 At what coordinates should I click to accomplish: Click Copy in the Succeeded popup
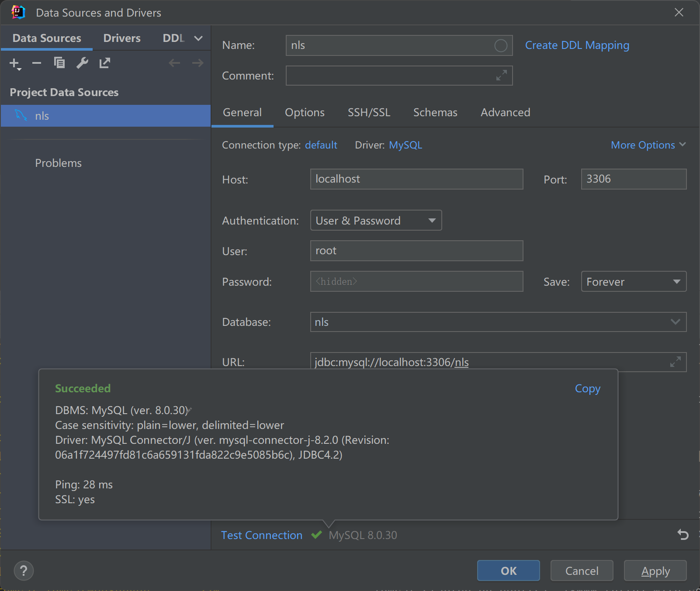(587, 388)
